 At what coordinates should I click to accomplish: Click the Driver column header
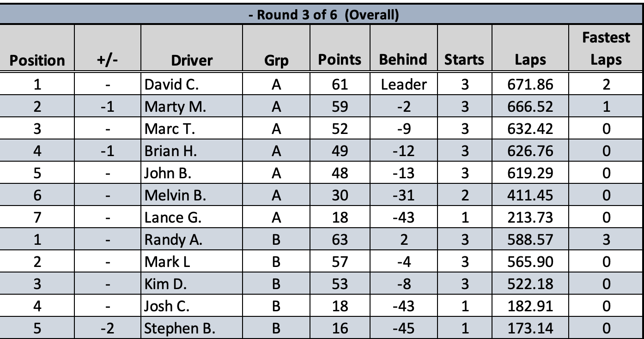pyautogui.click(x=191, y=60)
